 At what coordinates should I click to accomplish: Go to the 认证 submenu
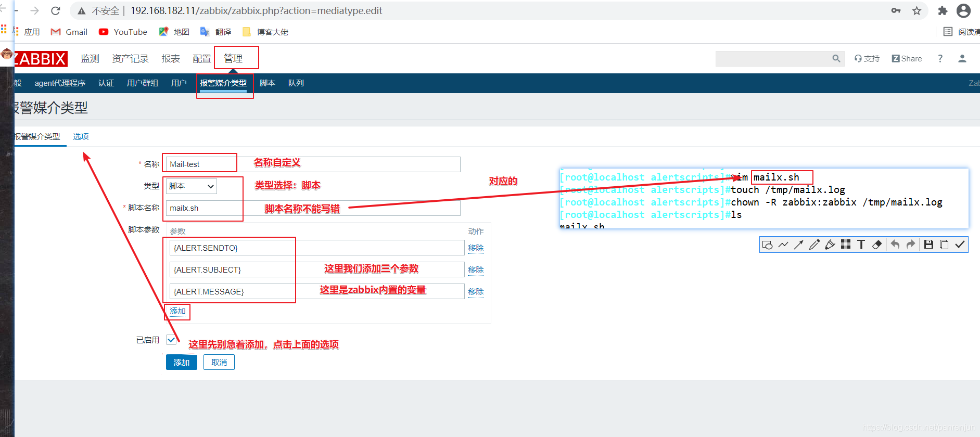[x=106, y=83]
